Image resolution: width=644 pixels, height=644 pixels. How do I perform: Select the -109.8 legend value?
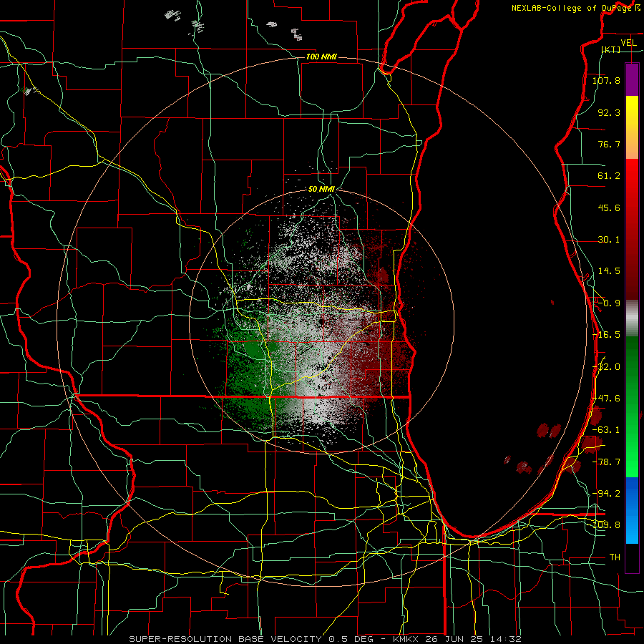point(607,525)
